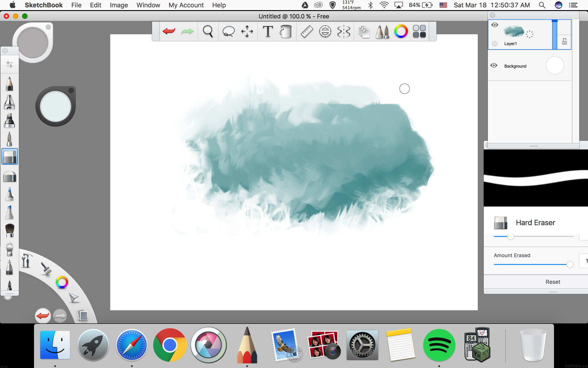The image size is (588, 368).
Task: Select the fan bristle brush in palette
Action: pos(9,249)
